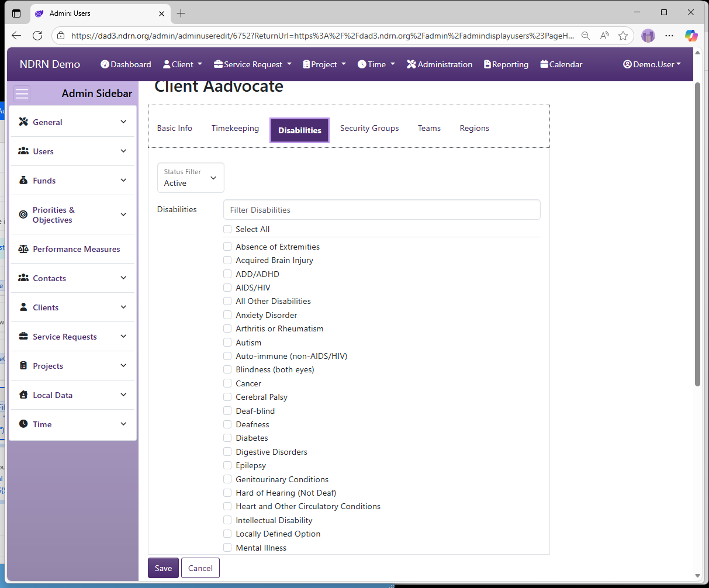Image resolution: width=709 pixels, height=588 pixels.
Task: Click the Administration tools icon in navbar
Action: pyautogui.click(x=411, y=64)
